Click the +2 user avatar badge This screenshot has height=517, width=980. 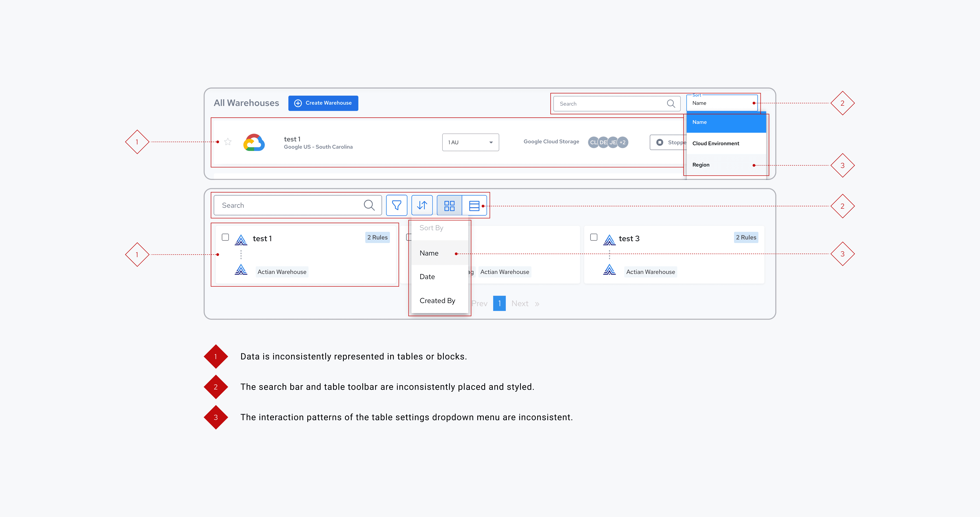[x=623, y=142]
